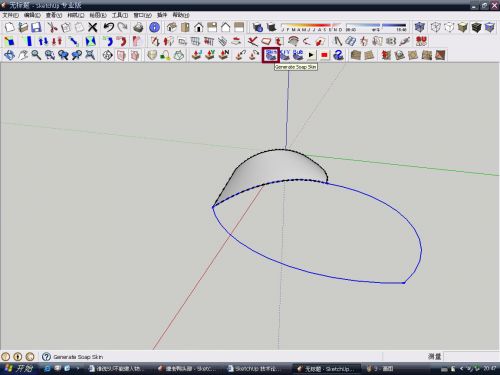Open the Camera menu (相机)
500x375 pixels.
pos(76,15)
